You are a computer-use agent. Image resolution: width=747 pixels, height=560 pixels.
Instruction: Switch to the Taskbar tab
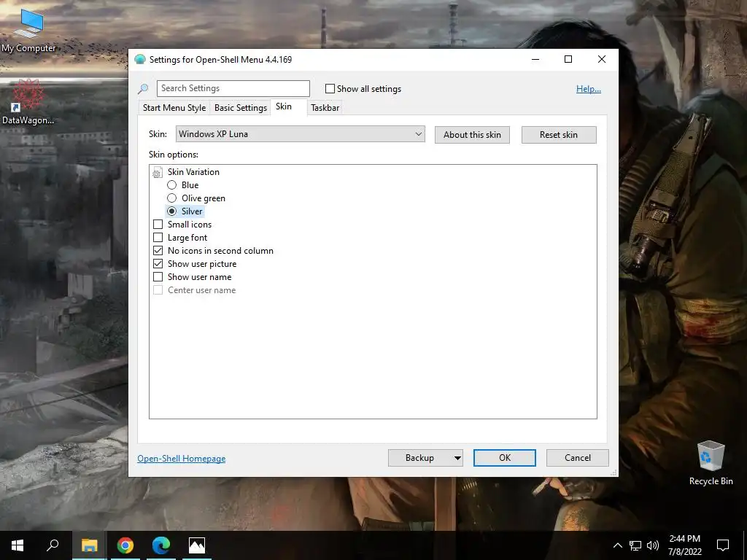(x=325, y=108)
